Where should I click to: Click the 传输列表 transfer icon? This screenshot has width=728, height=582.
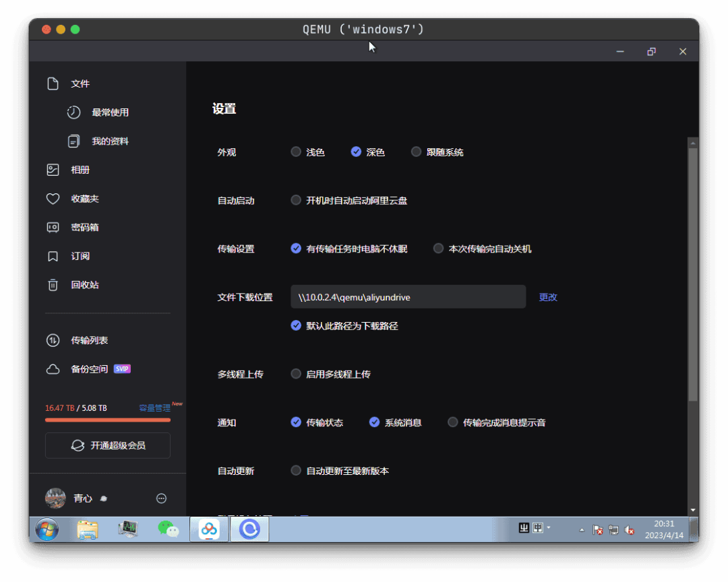tap(53, 340)
